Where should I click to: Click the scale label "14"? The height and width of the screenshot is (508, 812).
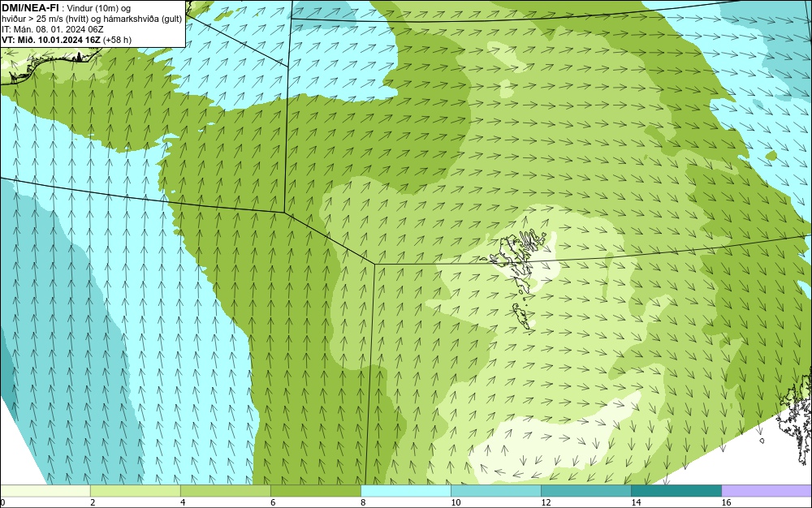(636, 502)
